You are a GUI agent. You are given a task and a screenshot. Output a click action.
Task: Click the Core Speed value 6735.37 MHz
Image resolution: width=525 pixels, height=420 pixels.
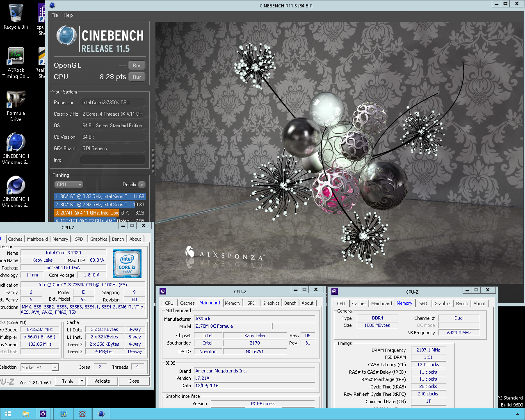pos(40,329)
